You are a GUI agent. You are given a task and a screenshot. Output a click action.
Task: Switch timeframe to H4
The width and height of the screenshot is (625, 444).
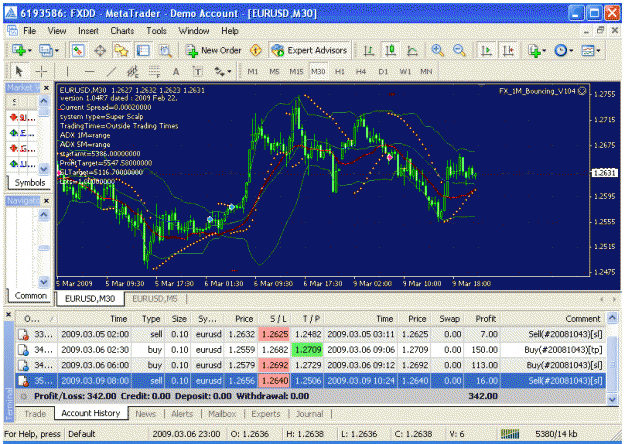pos(361,72)
